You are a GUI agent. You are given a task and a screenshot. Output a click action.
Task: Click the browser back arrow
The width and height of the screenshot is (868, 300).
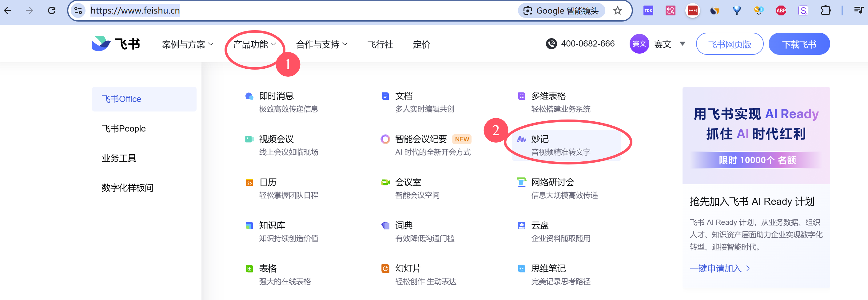[8, 10]
